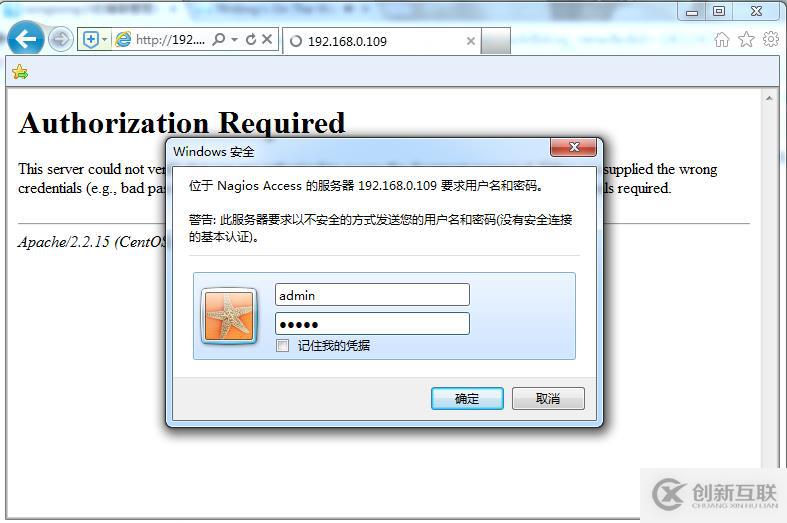This screenshot has width=787, height=523.
Task: Click the Authorization Required heading
Action: 182,123
